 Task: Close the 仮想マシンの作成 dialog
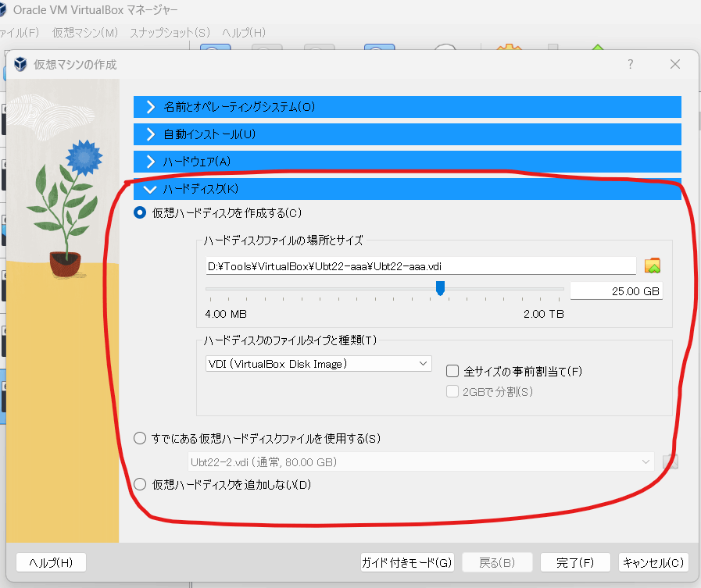click(675, 64)
